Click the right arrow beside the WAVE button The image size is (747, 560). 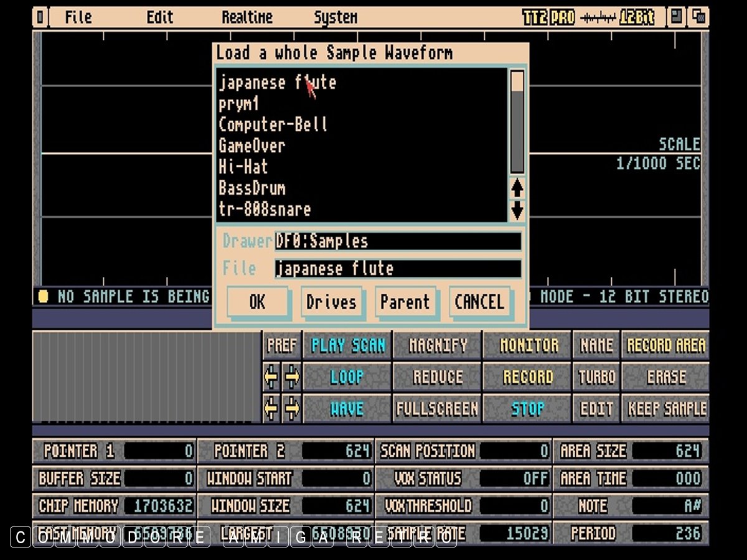click(x=291, y=409)
